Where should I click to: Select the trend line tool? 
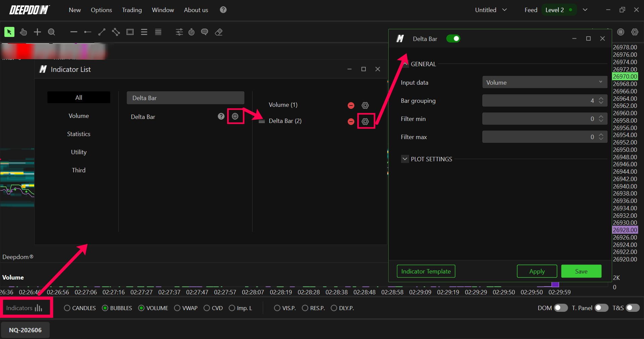coord(102,32)
